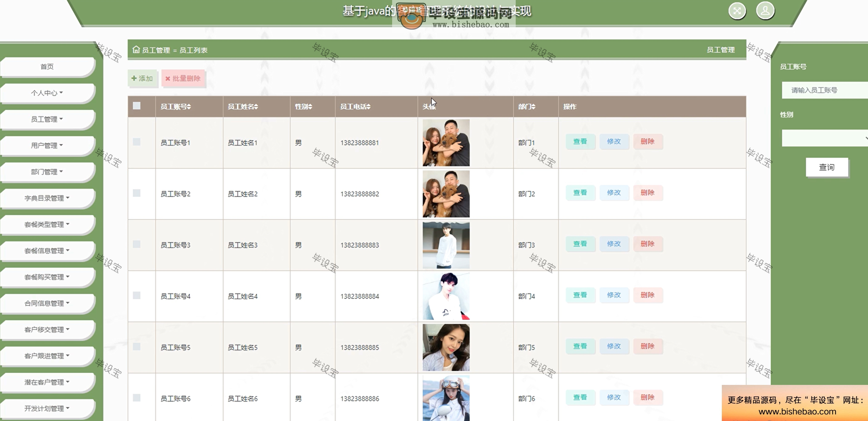Expand the 套餐购买管理 sidebar menu
Viewport: 868px width, 421px height.
(47, 277)
